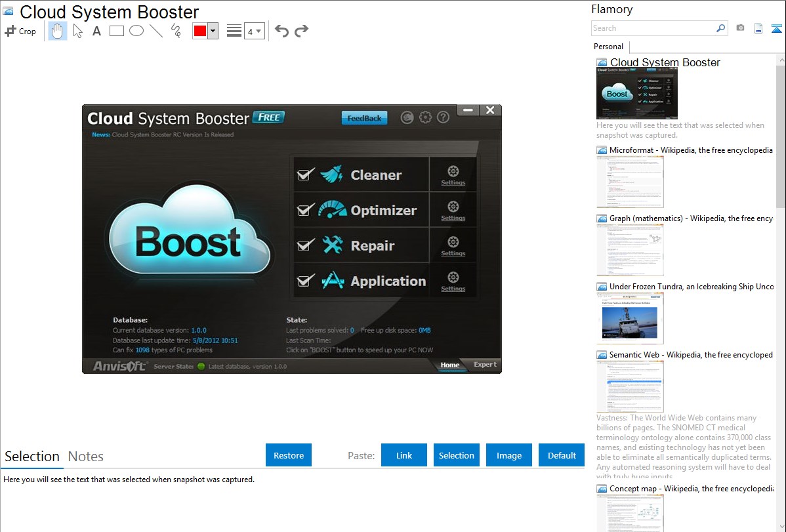Click the line thickness icon
This screenshot has height=532, width=786.
234,31
